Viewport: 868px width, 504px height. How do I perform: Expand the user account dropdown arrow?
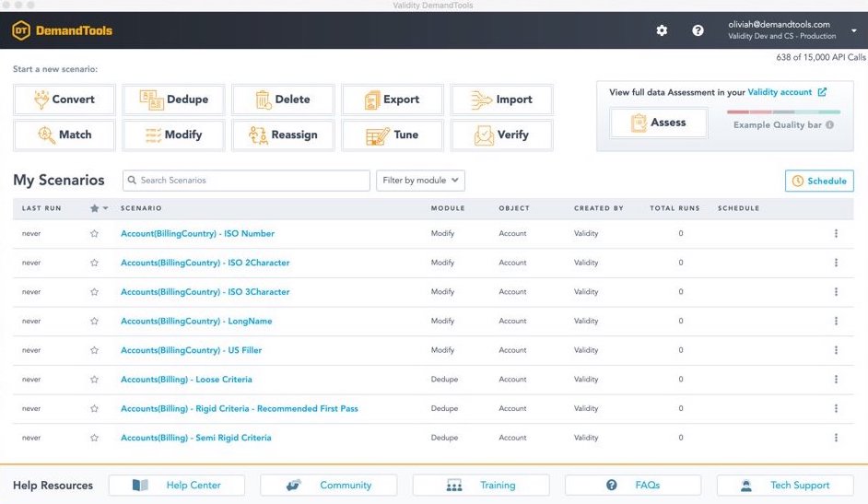click(853, 30)
